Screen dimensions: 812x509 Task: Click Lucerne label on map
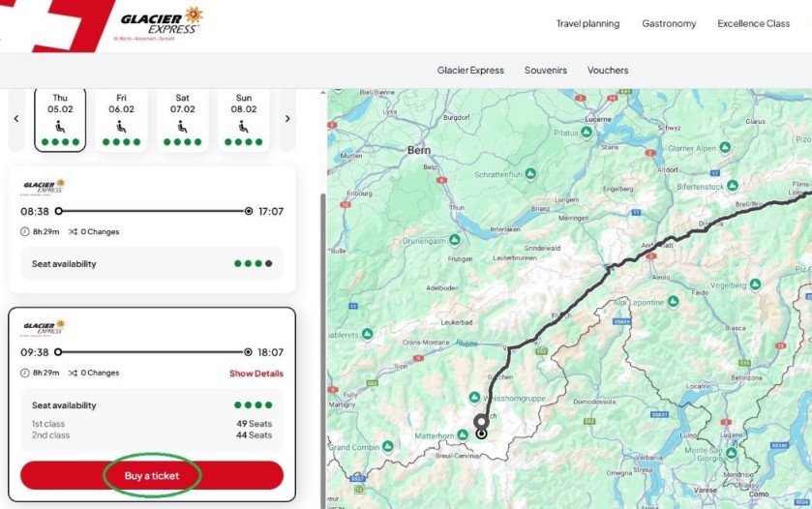[598, 119]
